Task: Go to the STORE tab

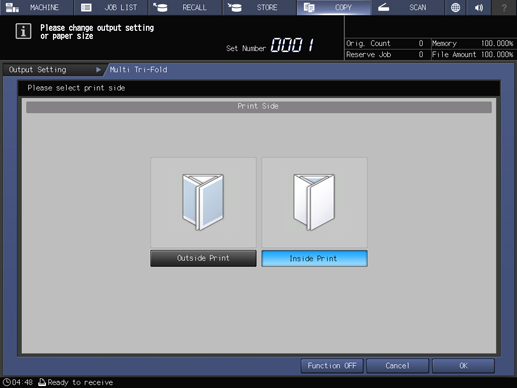Action: 259,7
